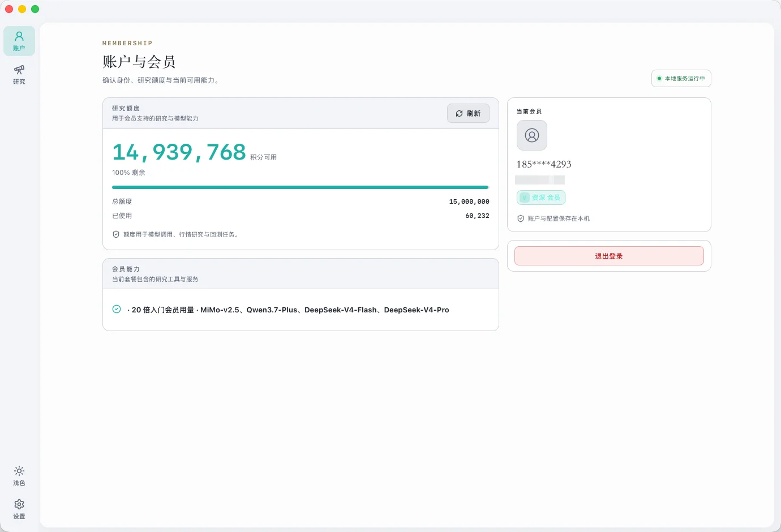
Task: Open the 研究 telescope section
Action: (x=19, y=75)
